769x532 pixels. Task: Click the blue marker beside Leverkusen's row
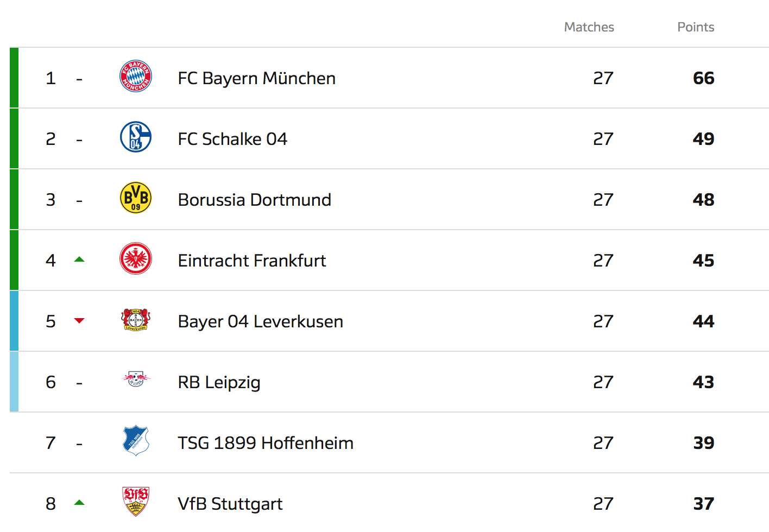(14, 321)
